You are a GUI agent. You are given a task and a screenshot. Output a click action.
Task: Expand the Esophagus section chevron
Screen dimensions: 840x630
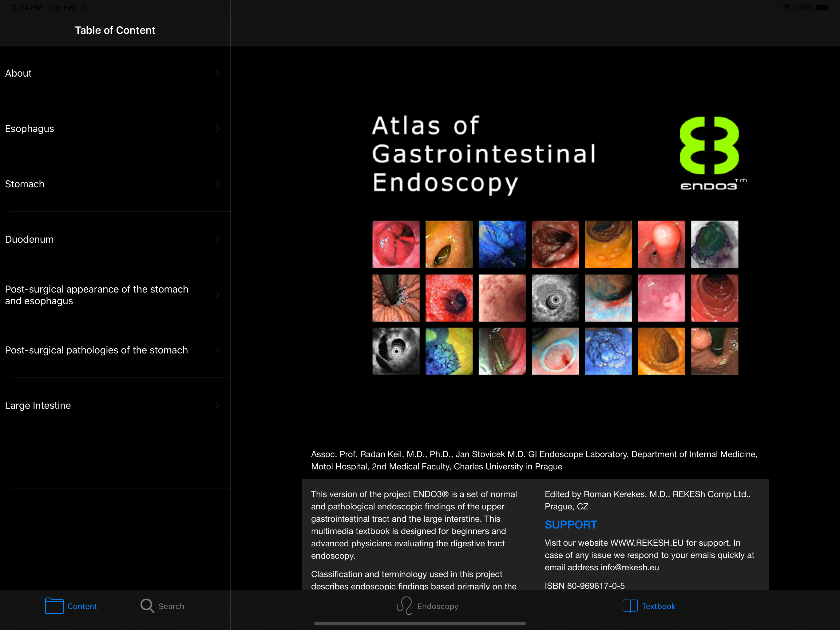pos(217,129)
